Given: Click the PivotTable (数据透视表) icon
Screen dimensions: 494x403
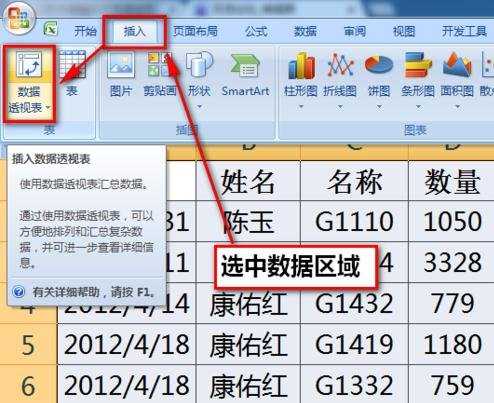Looking at the screenshot, I should pyautogui.click(x=29, y=64).
